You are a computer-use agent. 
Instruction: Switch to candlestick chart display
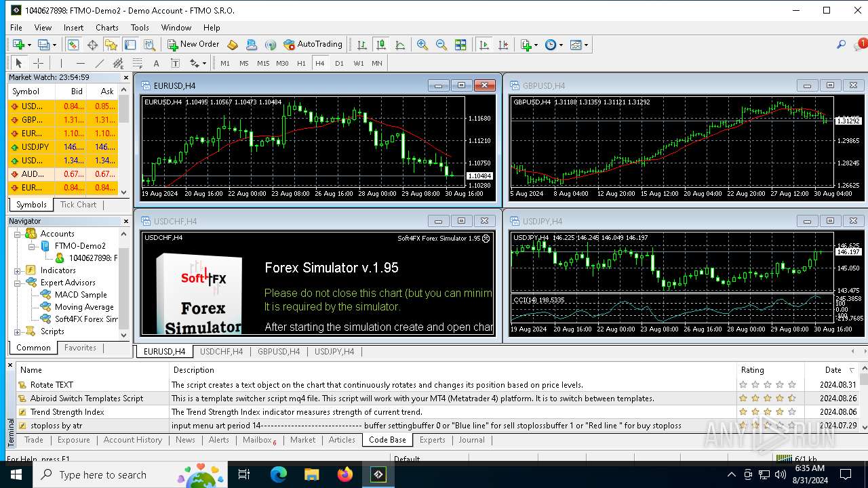pyautogui.click(x=381, y=45)
